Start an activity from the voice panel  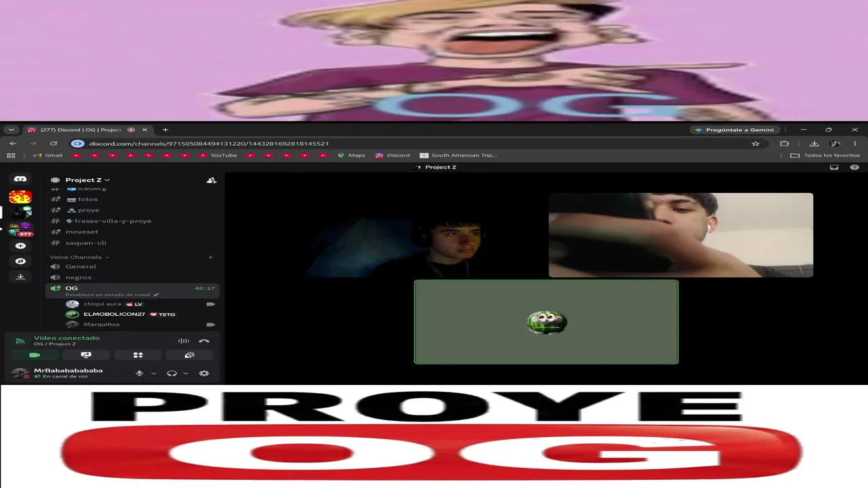[x=138, y=355]
